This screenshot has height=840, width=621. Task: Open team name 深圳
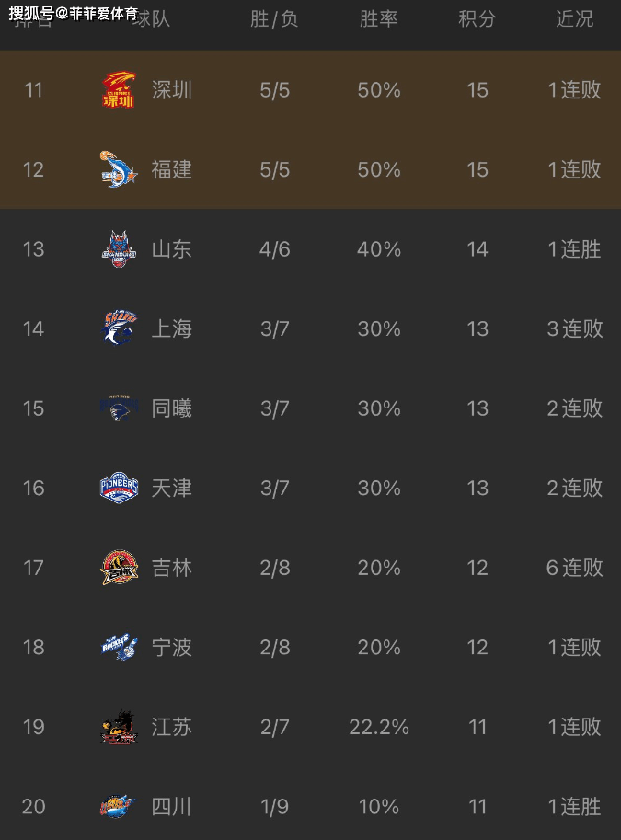coord(171,89)
